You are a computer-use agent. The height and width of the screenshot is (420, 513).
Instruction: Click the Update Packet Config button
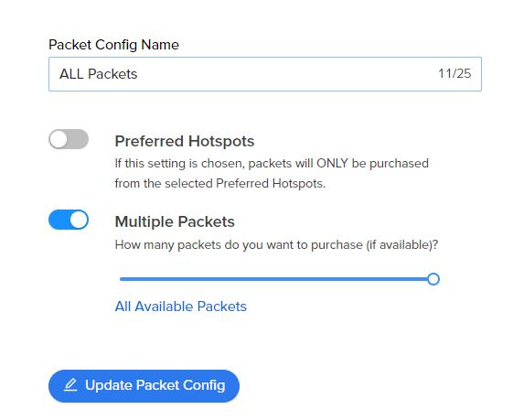pos(144,386)
